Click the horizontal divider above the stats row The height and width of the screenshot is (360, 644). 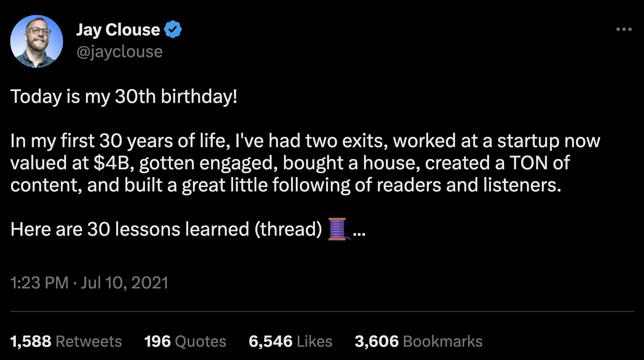322,312
